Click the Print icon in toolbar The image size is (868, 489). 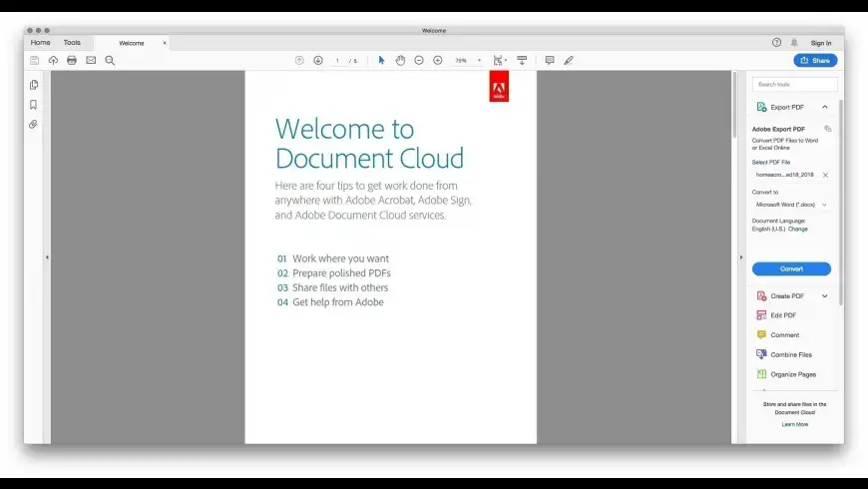point(72,61)
